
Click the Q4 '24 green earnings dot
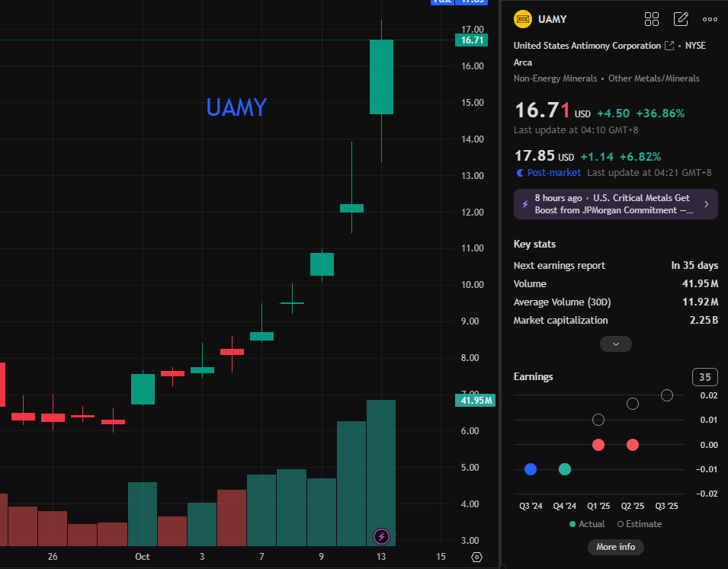tap(565, 469)
